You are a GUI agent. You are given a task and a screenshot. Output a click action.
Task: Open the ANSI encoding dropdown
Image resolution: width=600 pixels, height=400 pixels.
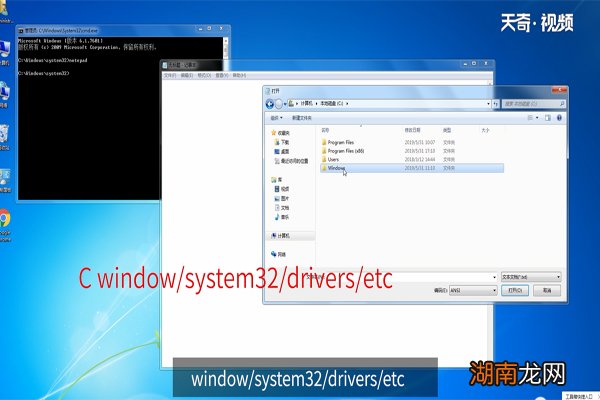coord(473,291)
